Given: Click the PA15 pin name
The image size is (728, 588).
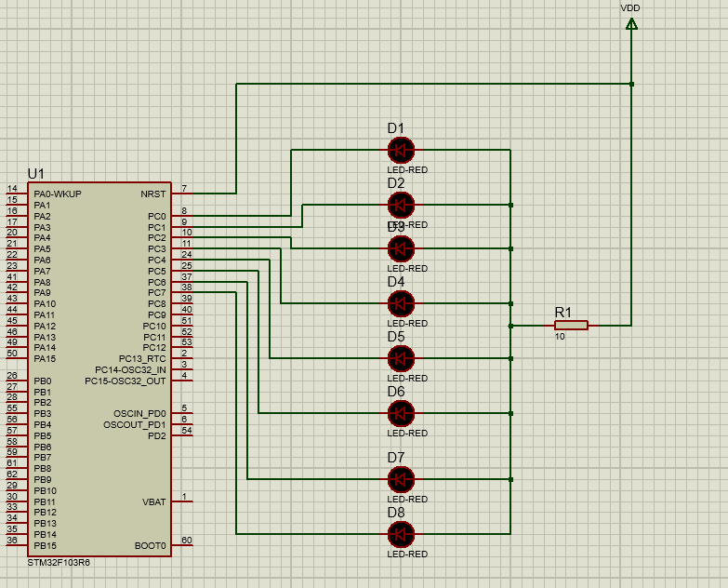Looking at the screenshot, I should click(x=45, y=359).
